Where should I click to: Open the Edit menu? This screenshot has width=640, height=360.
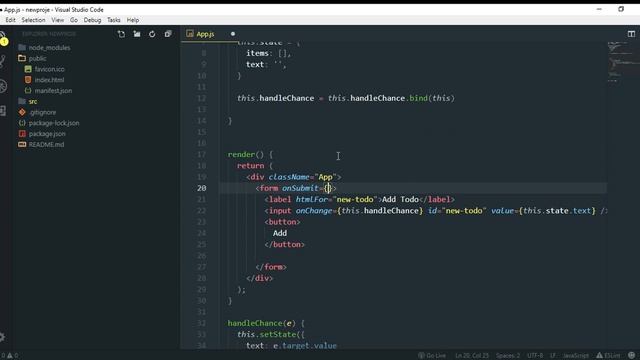point(10,20)
